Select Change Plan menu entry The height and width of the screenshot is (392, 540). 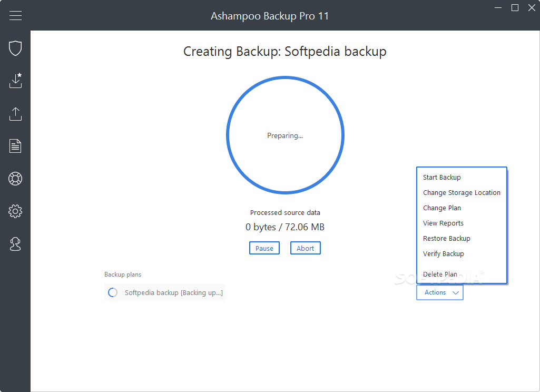pos(442,208)
